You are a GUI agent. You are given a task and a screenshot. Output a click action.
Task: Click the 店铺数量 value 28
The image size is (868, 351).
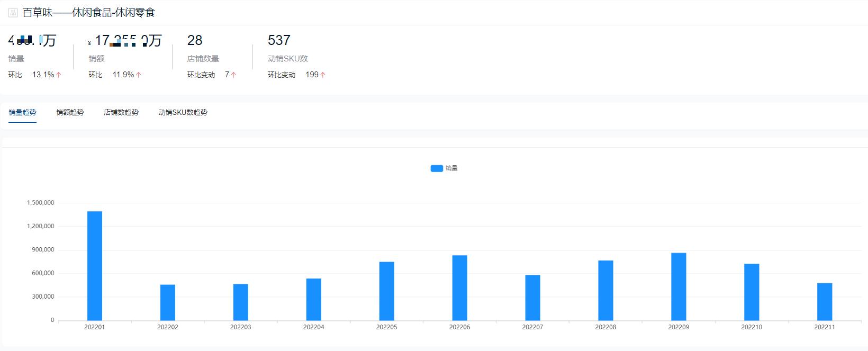195,40
